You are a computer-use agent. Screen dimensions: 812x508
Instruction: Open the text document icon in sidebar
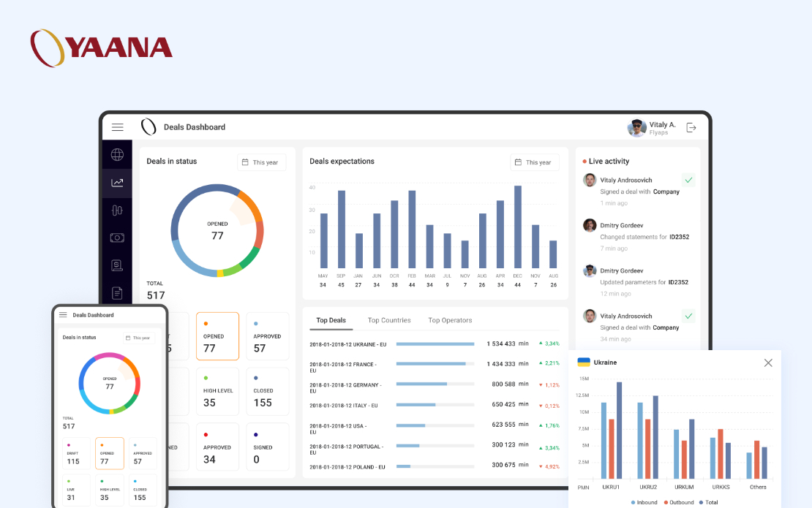[x=117, y=293]
